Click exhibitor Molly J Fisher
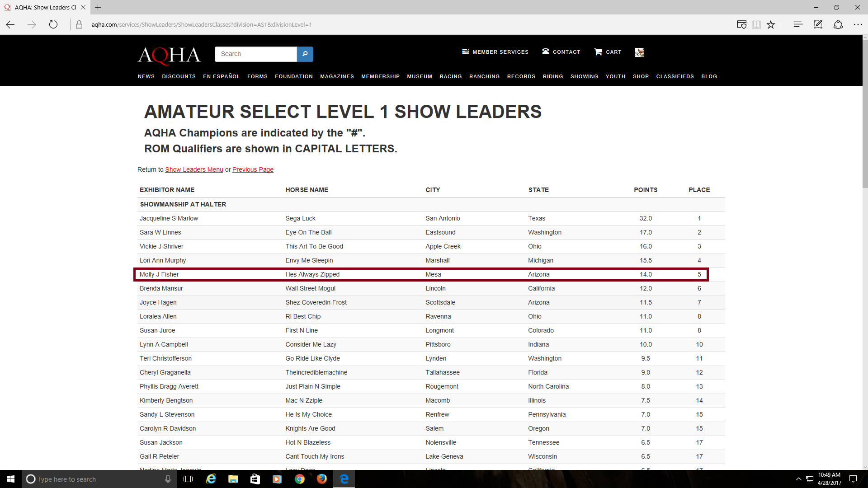 pos(159,274)
